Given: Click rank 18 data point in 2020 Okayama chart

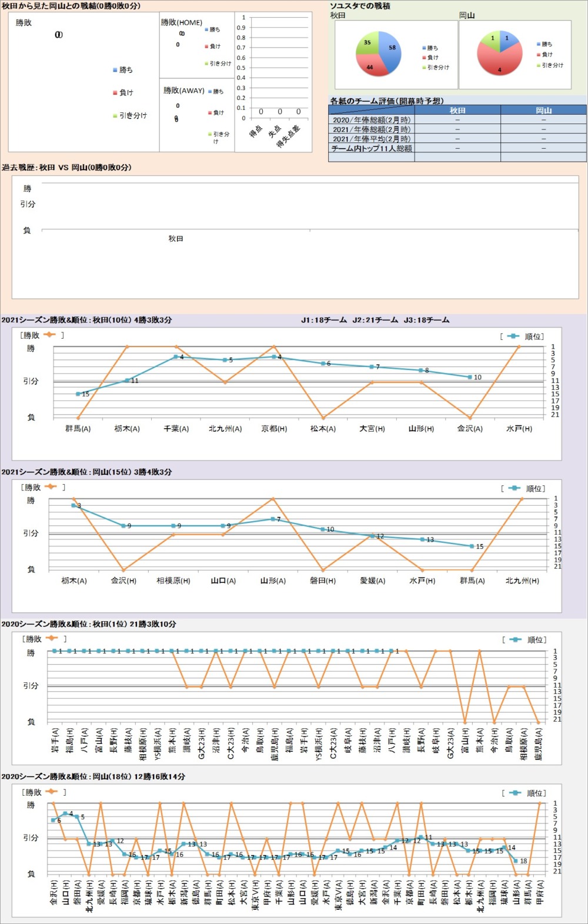Looking at the screenshot, I should click(516, 860).
